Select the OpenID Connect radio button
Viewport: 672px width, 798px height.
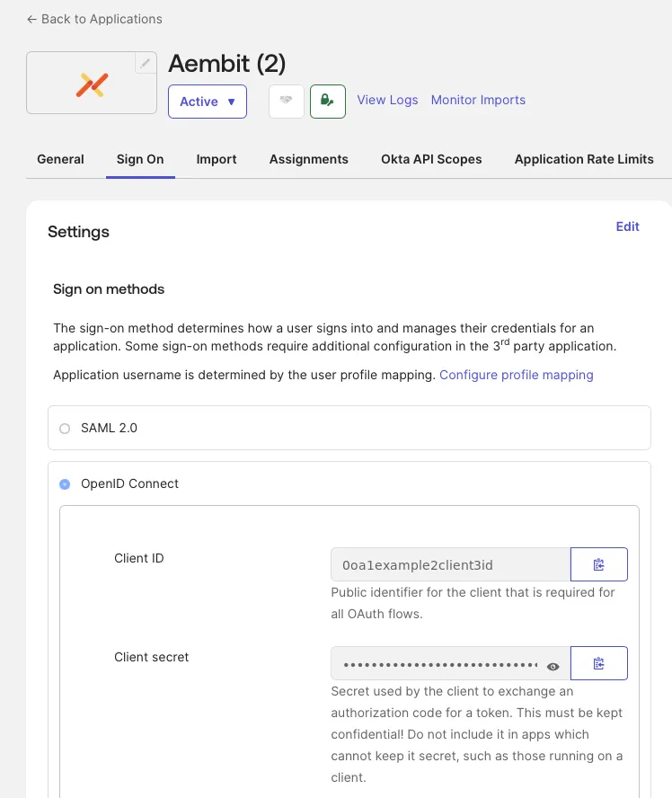tap(65, 484)
